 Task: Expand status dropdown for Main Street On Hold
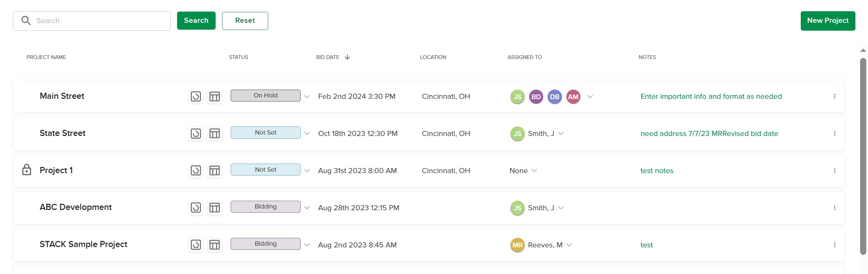[x=307, y=97]
